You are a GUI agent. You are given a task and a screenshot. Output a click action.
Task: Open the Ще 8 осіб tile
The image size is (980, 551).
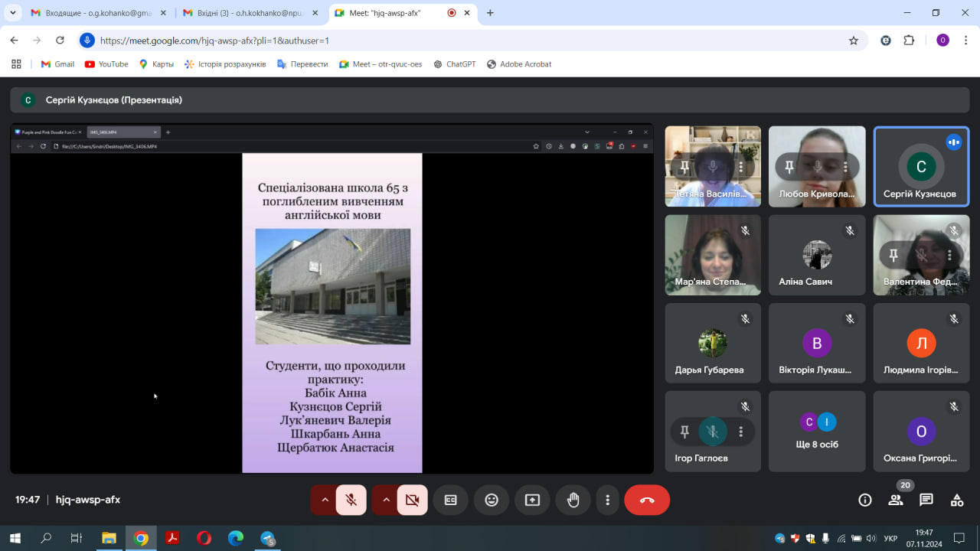point(817,432)
